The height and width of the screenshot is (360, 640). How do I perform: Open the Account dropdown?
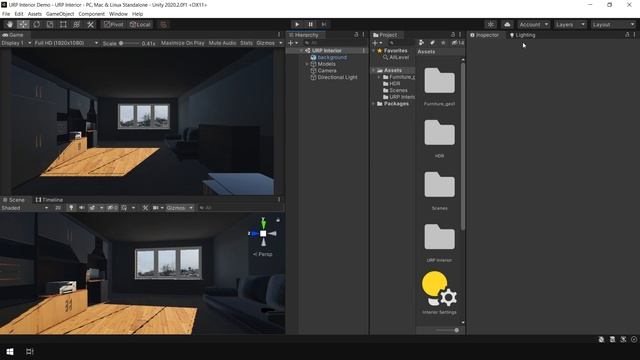534,24
